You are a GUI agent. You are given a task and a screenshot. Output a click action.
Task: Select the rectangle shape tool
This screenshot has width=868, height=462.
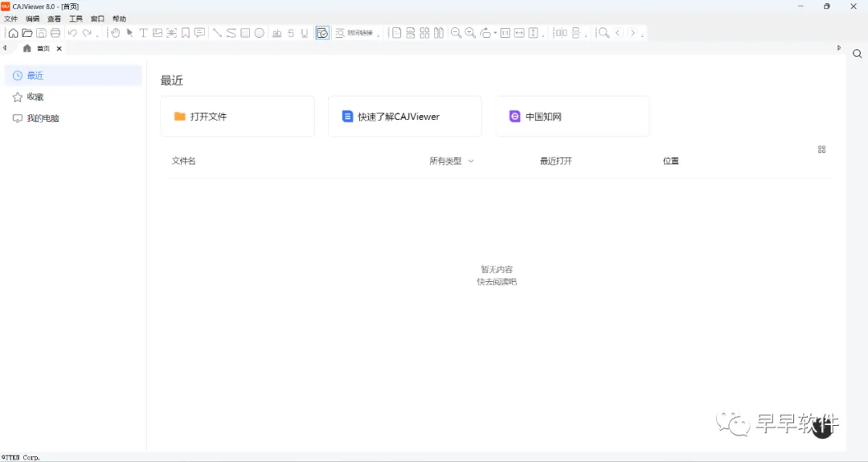pyautogui.click(x=245, y=33)
